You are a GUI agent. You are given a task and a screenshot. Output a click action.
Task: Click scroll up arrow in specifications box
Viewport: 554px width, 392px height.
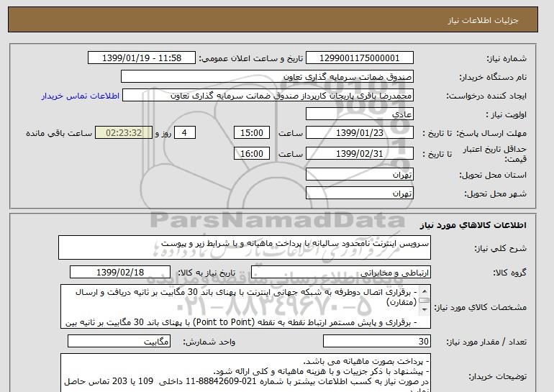pyautogui.click(x=424, y=291)
